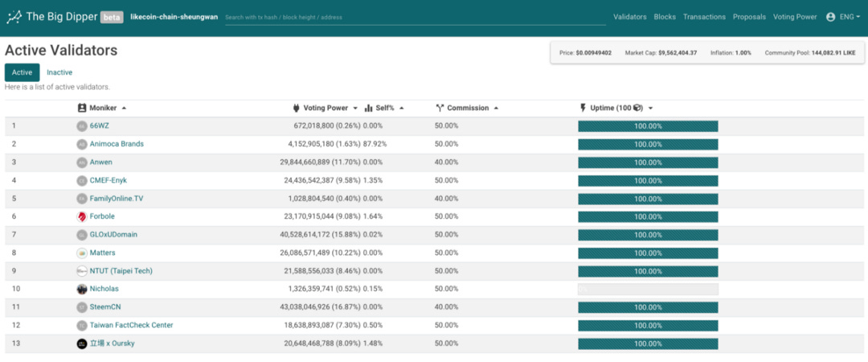Click The Big Dipper site title
The width and height of the screenshot is (868, 362).
61,17
